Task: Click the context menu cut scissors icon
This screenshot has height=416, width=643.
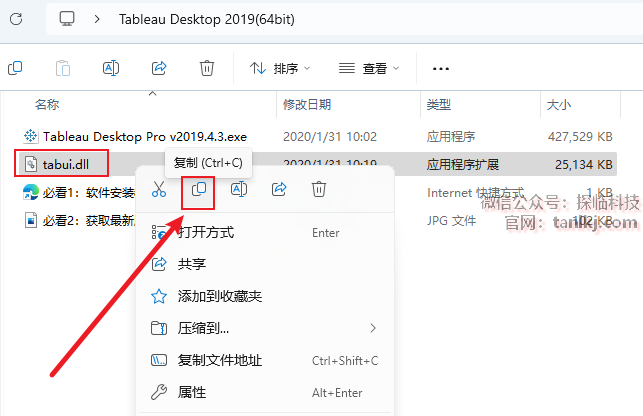Action: point(159,189)
